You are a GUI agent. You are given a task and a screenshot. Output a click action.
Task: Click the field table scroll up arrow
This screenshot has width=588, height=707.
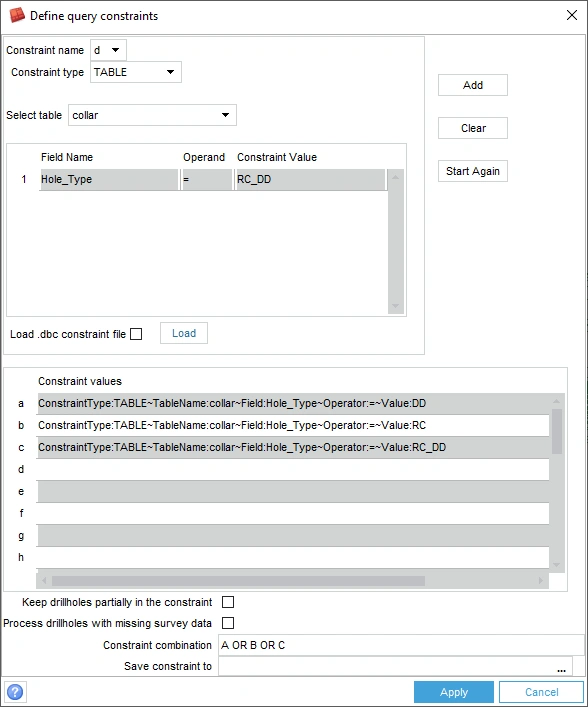coord(395,177)
